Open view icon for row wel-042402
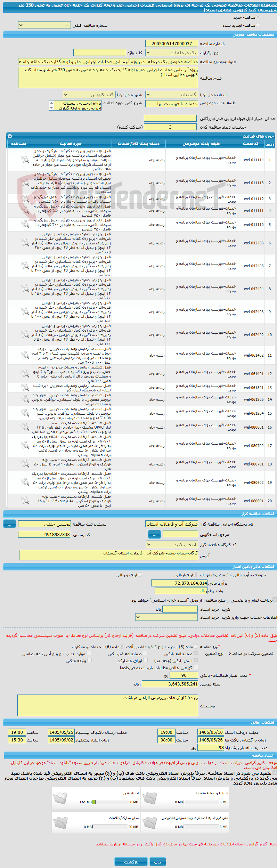The height and width of the screenshot is (868, 277). (x=25, y=335)
